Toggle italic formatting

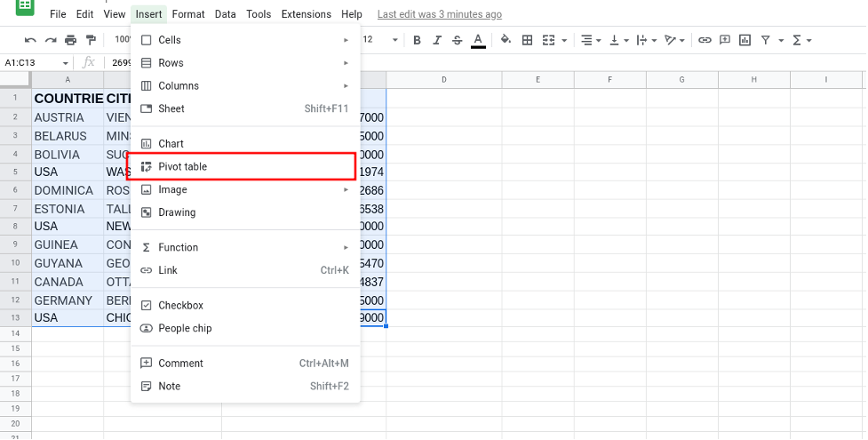437,40
